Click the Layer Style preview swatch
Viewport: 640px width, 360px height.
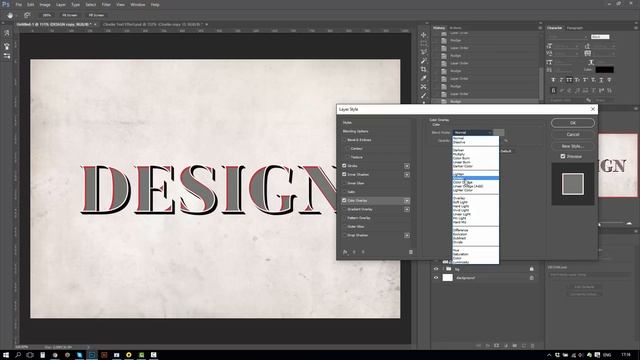pyautogui.click(x=573, y=184)
